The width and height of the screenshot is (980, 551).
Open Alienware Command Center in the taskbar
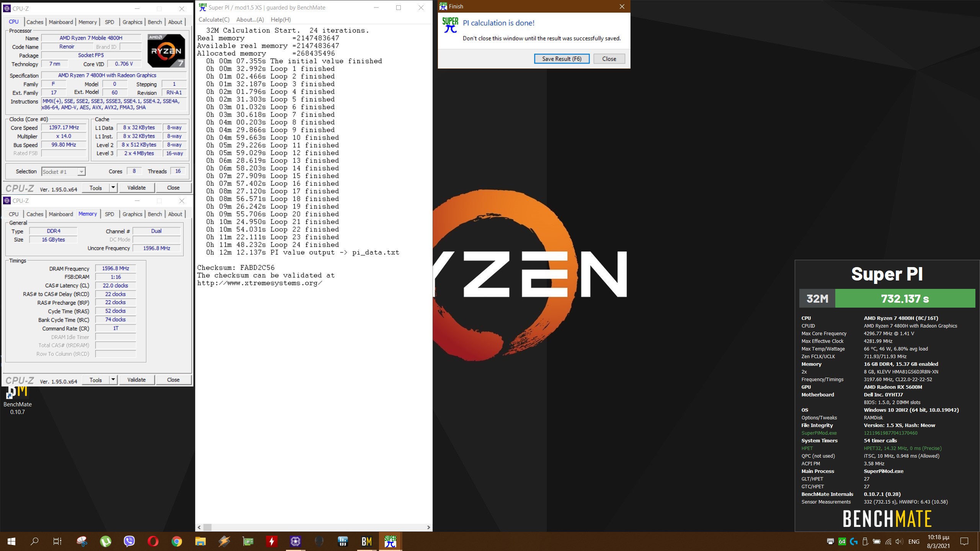pos(319,541)
